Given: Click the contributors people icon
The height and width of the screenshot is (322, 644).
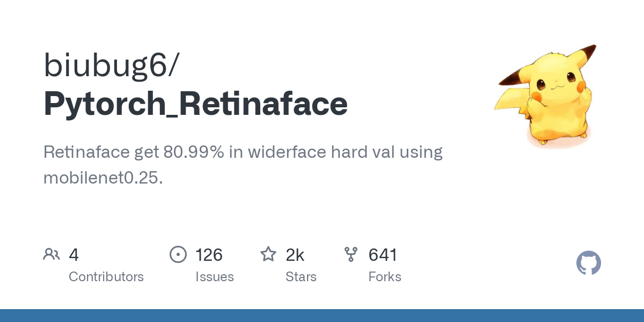Looking at the screenshot, I should coord(52,254).
